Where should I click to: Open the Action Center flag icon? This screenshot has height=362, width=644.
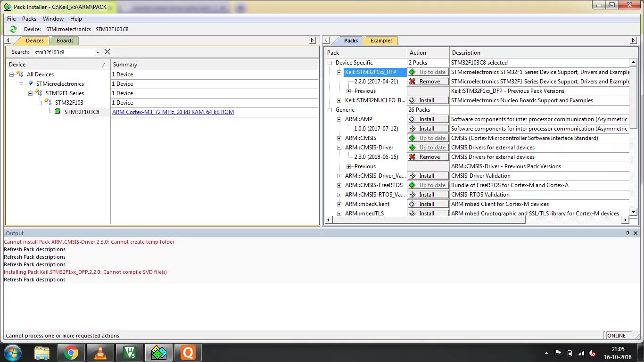pyautogui.click(x=558, y=353)
